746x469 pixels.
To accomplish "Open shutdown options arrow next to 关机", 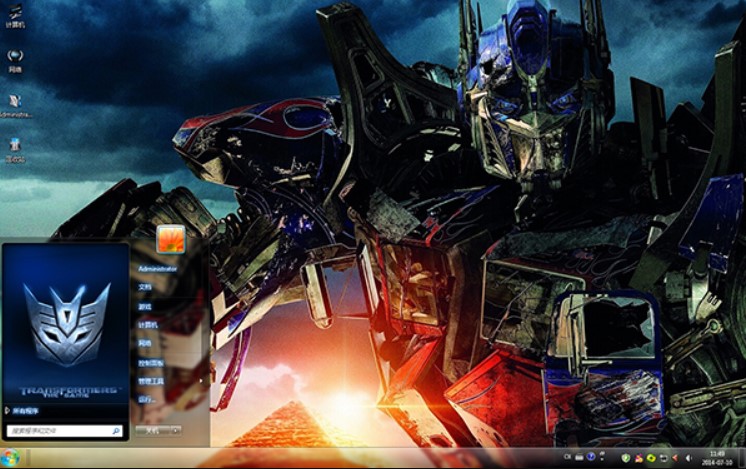I will point(176,430).
